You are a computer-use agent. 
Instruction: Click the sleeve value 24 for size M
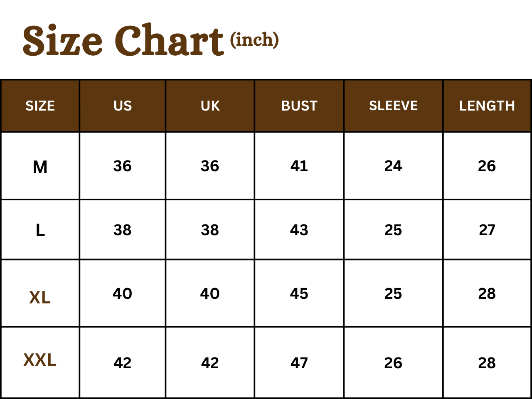tap(393, 166)
